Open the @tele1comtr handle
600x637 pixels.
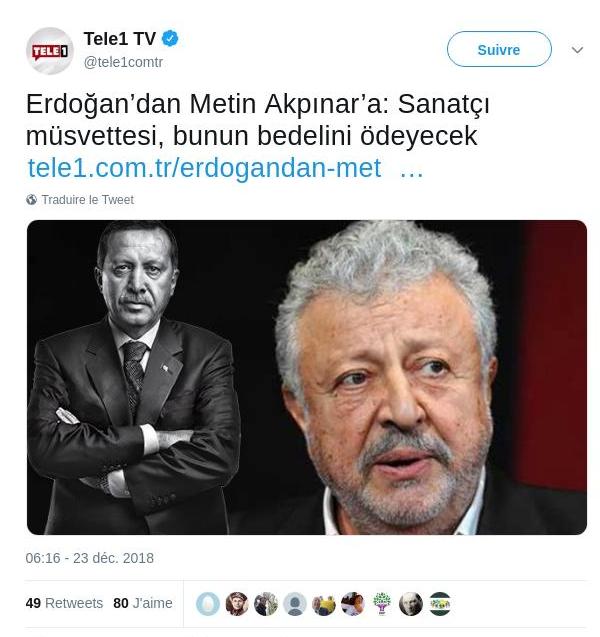[123, 62]
